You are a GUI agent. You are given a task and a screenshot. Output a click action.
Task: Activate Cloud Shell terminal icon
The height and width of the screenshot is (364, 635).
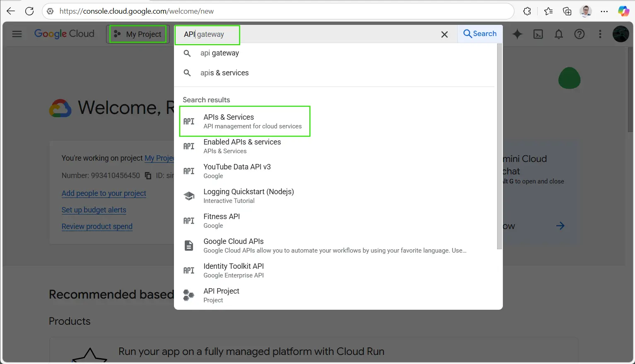(x=538, y=34)
